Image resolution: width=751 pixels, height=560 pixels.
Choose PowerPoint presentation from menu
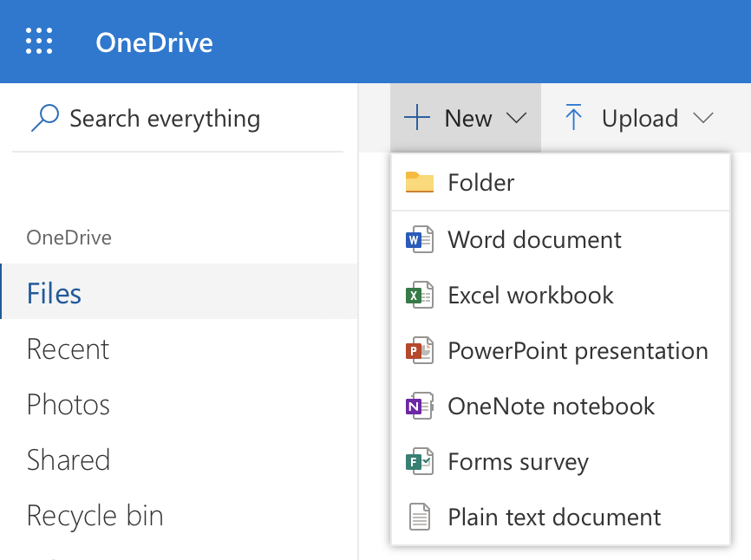560,351
